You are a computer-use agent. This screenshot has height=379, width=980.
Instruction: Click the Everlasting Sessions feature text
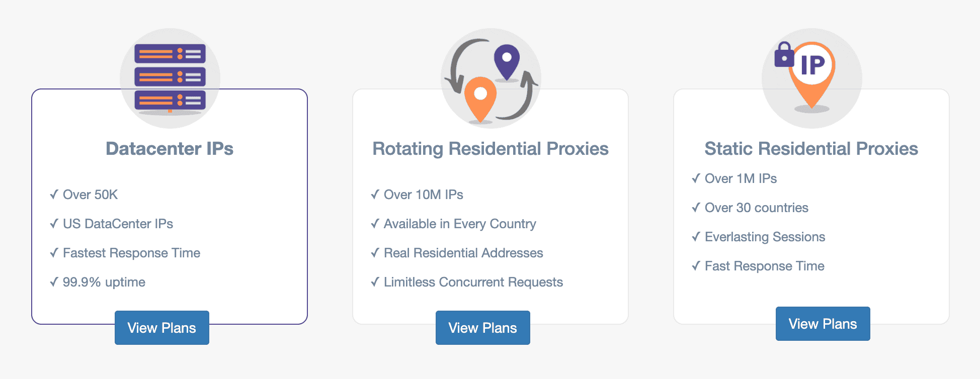click(x=765, y=237)
